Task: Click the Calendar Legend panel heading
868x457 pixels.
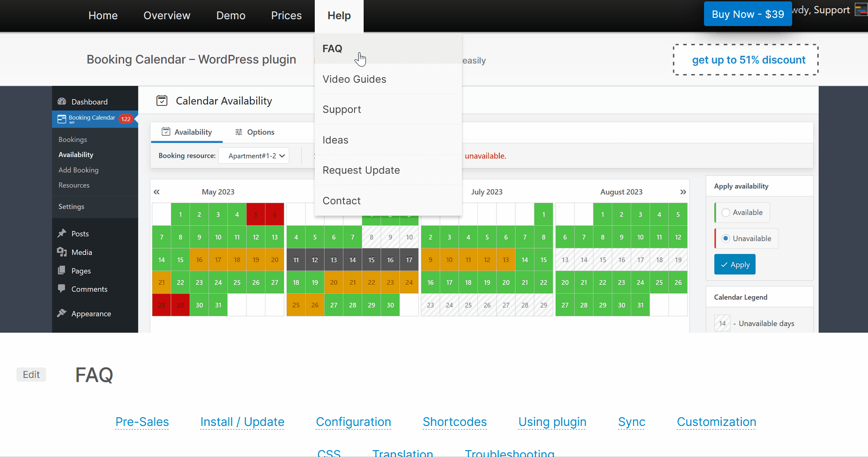Action: click(x=741, y=297)
